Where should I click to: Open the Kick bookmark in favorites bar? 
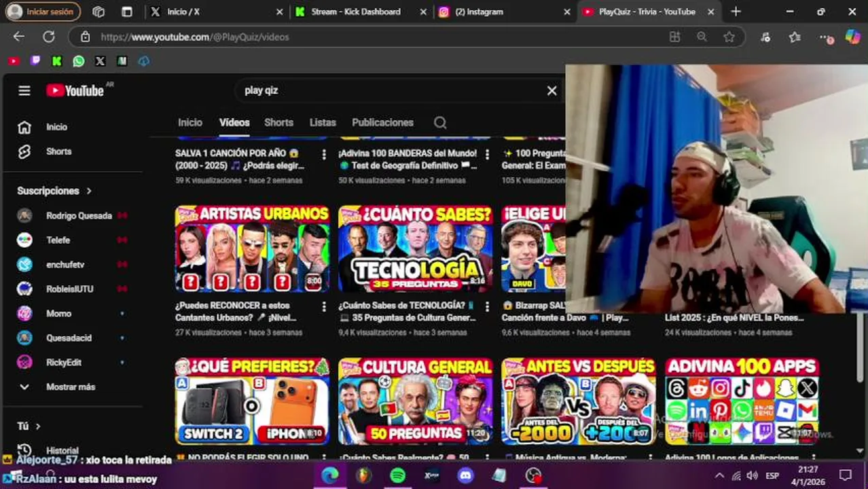coord(57,61)
